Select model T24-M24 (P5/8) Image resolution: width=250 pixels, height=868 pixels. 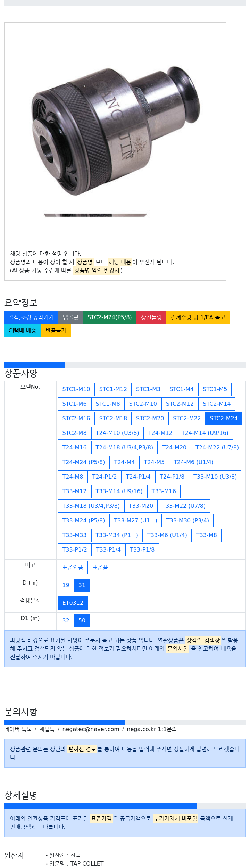point(83,462)
